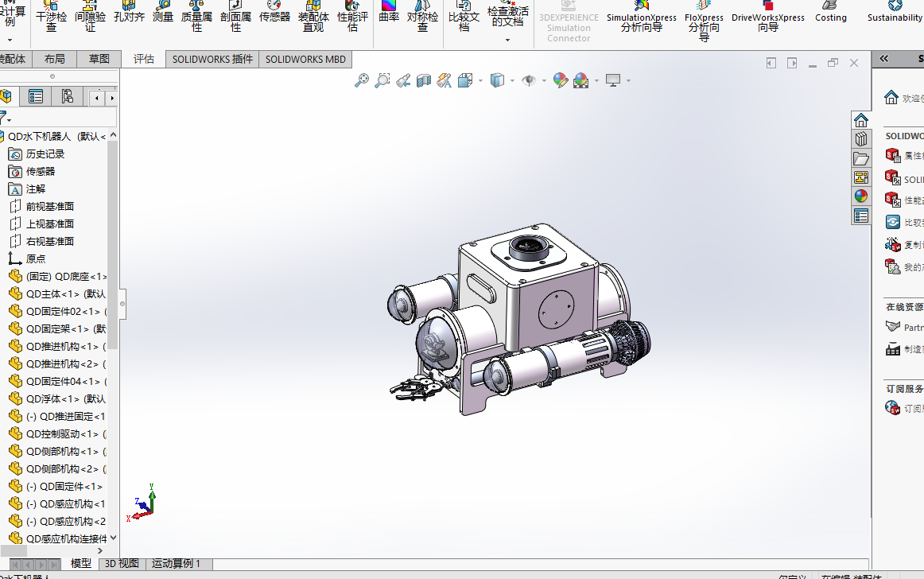Viewport: 924px width, 579px height.
Task: Open Mass Properties (质量属性)
Action: pos(196,17)
